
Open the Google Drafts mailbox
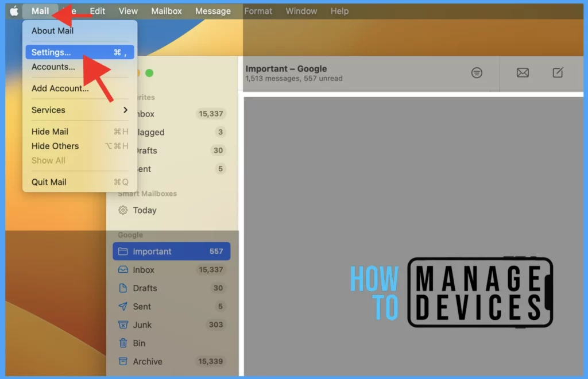pyautogui.click(x=171, y=288)
